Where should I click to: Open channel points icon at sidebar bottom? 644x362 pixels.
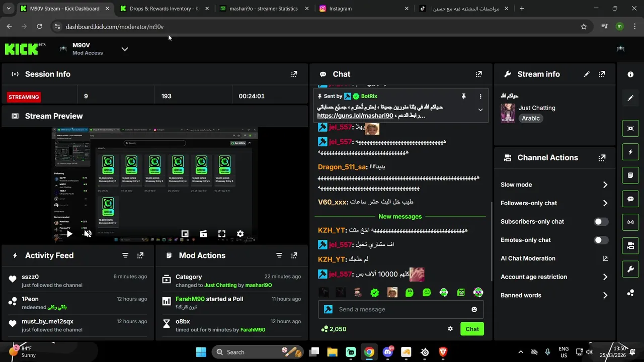coord(630,293)
